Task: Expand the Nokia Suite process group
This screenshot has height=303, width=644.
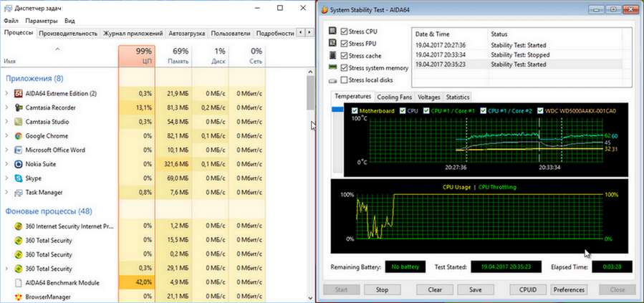Action: tap(6, 164)
